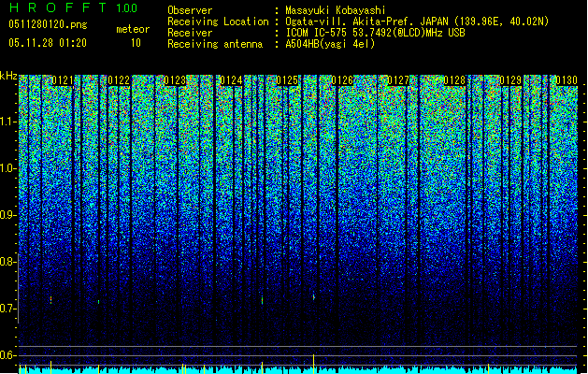Click the 0124 time marker
This screenshot has width=588, height=374.
[x=231, y=80]
